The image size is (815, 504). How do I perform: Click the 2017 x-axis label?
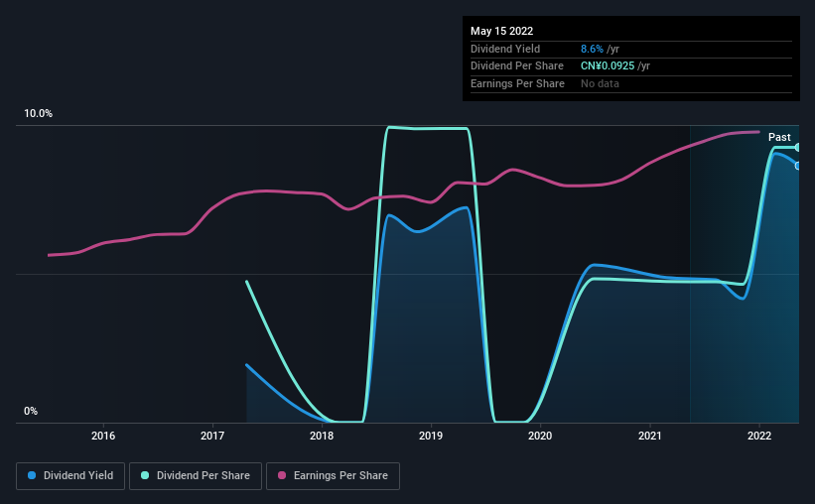(x=212, y=436)
